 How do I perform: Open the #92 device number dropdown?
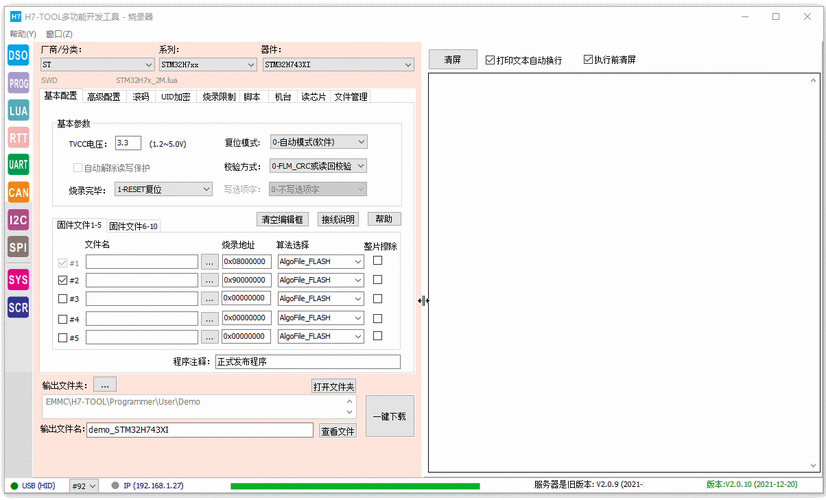point(84,486)
